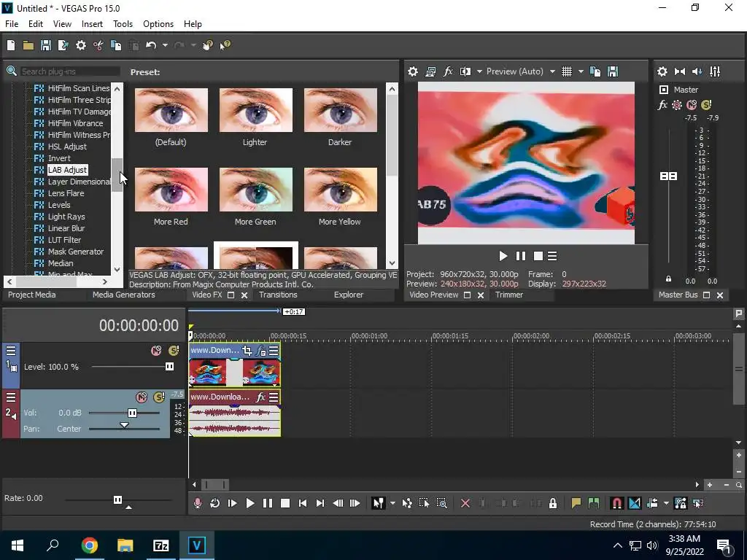Select the HSL Adjust plug-in
The height and width of the screenshot is (560, 747).
67,147
